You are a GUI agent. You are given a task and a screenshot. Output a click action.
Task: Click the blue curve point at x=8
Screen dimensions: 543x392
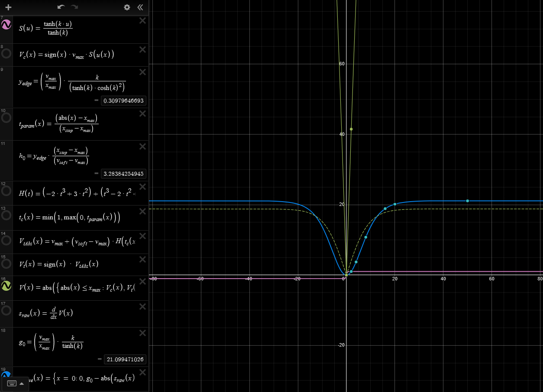tap(366, 237)
